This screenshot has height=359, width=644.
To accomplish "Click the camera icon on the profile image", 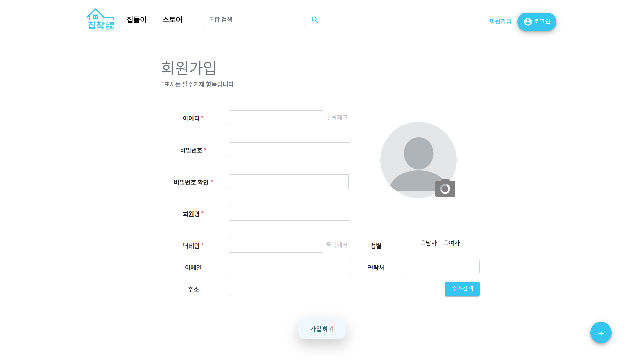I will click(445, 188).
